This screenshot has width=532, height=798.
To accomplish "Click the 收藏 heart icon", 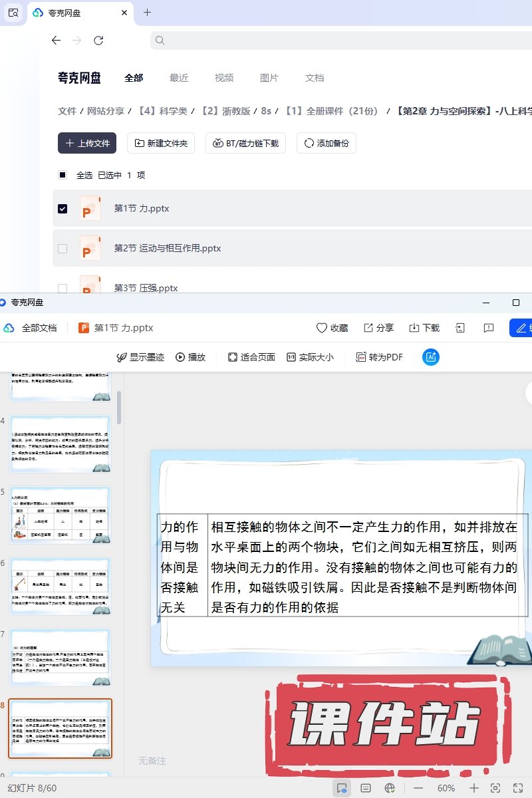I will tap(322, 328).
